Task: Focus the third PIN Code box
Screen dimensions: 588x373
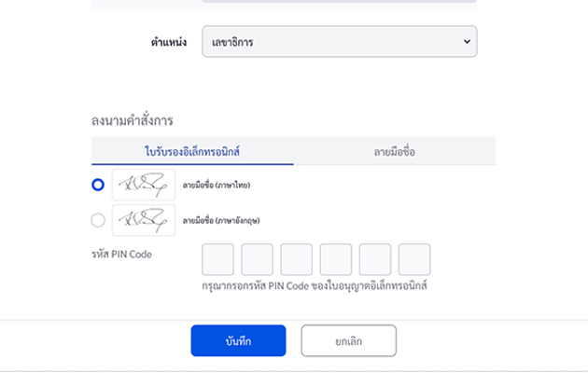Action: tap(296, 259)
